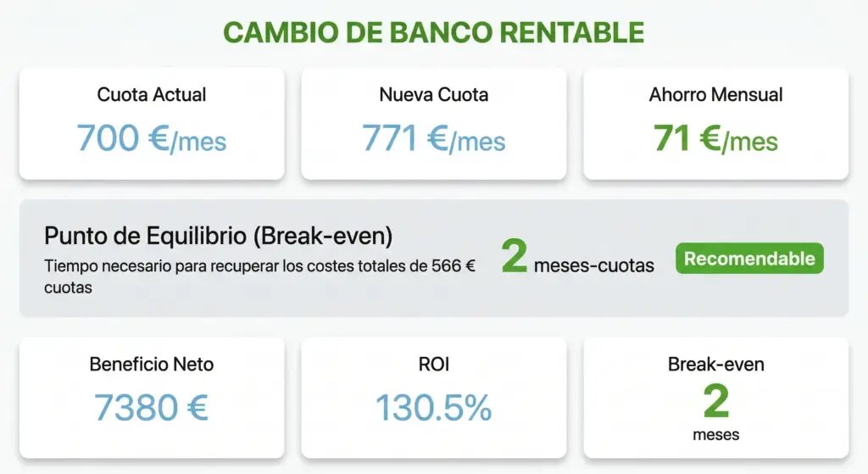868x474 pixels.
Task: Click the Punto de Equilibrio (Break-even) heading
Action: (x=219, y=235)
